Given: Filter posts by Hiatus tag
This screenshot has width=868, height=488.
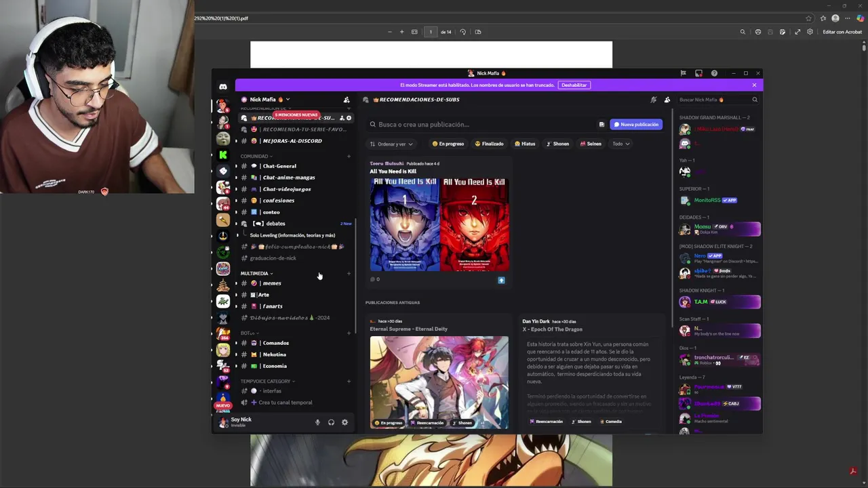Looking at the screenshot, I should pyautogui.click(x=525, y=144).
